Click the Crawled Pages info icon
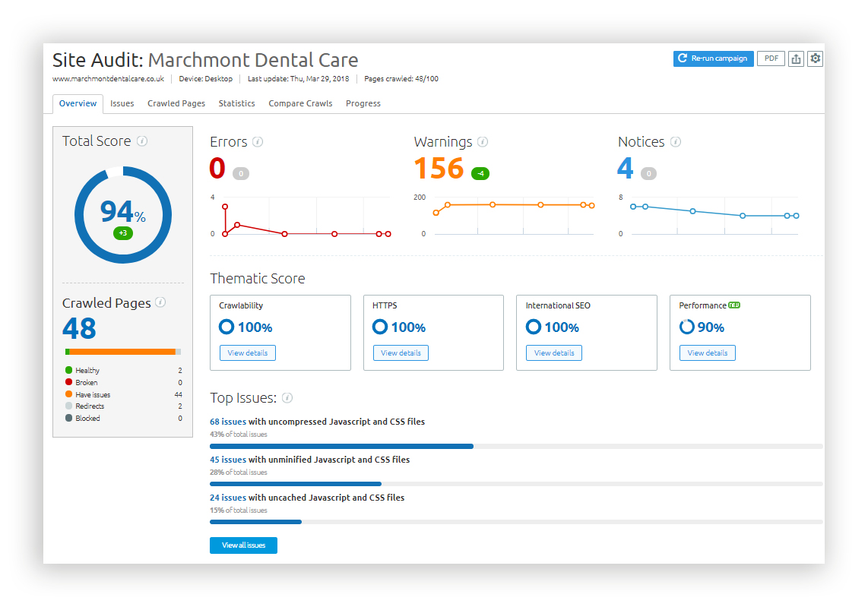 (x=160, y=302)
